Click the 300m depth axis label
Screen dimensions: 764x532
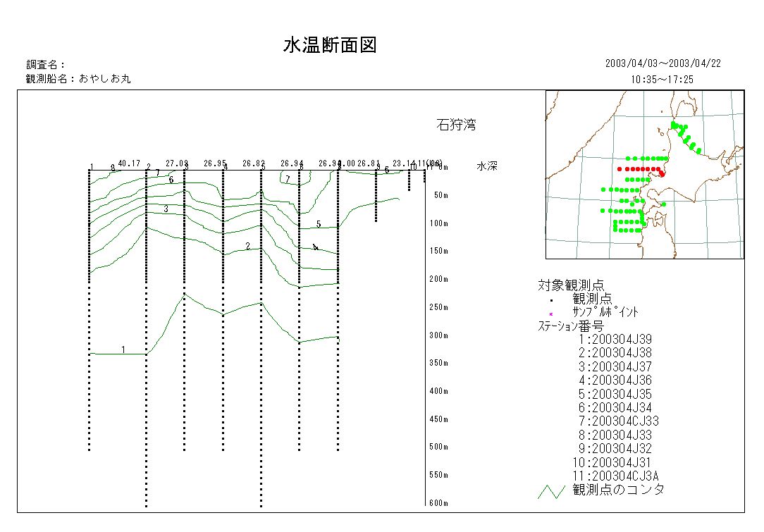pyautogui.click(x=438, y=335)
